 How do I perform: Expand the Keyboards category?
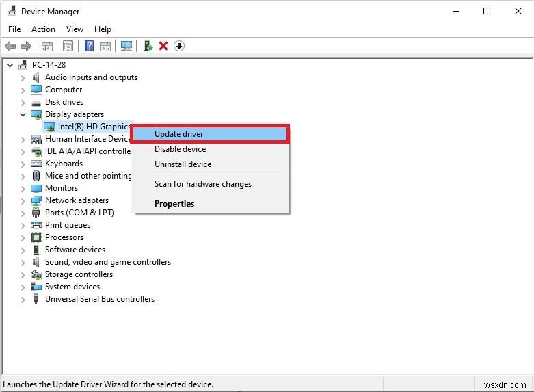coord(23,164)
